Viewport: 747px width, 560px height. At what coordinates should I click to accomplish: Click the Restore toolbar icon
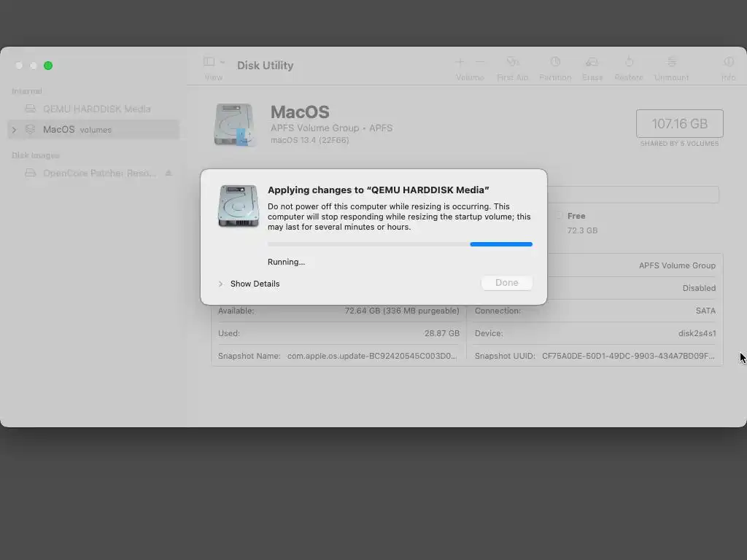click(x=629, y=62)
